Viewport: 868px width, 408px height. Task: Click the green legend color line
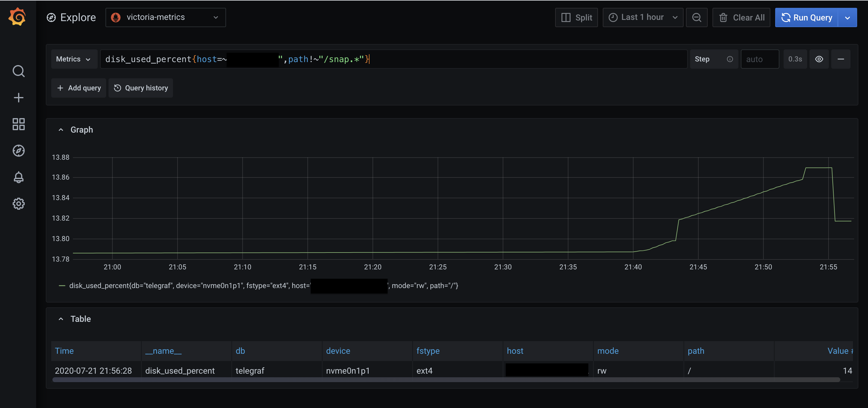pos(62,285)
